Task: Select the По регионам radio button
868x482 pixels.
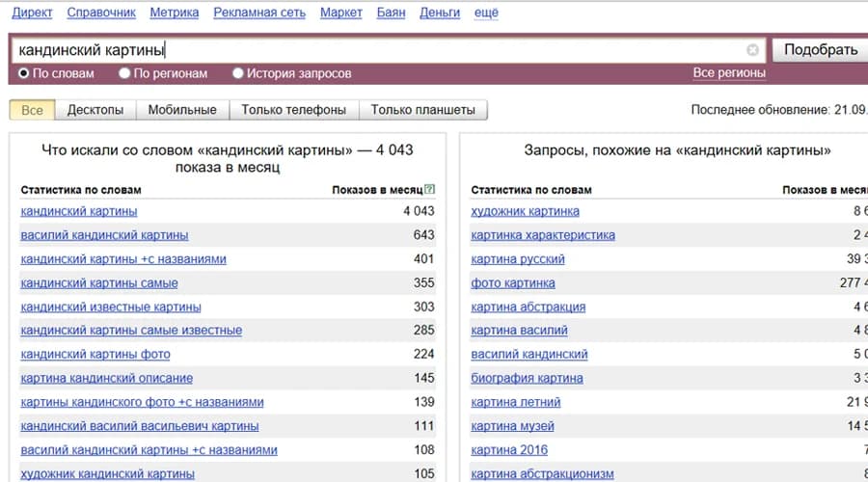Action: coord(124,73)
